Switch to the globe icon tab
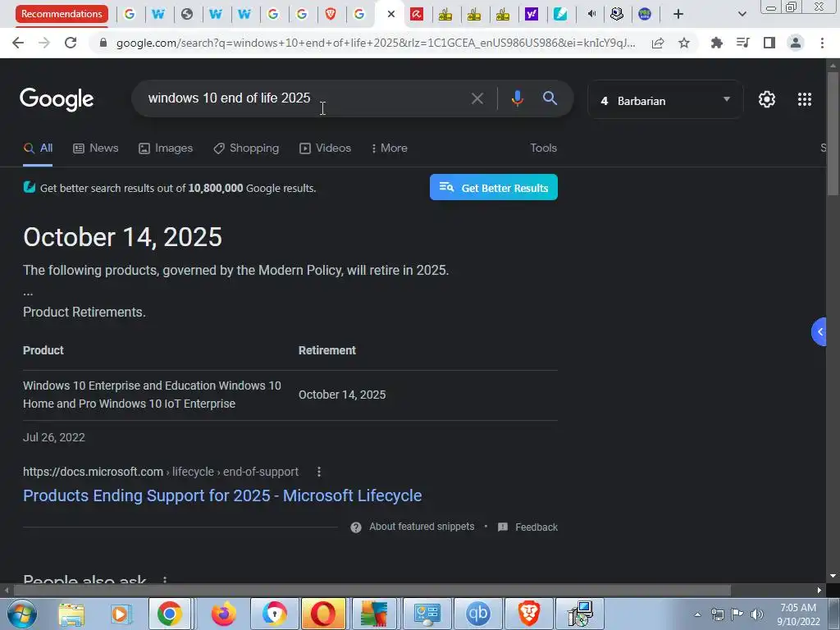840x630 pixels. click(x=187, y=14)
